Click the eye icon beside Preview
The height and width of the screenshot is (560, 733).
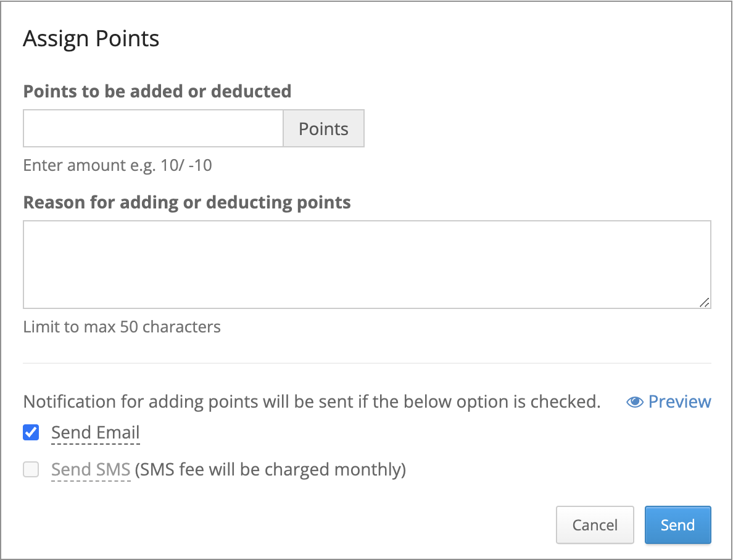(635, 401)
